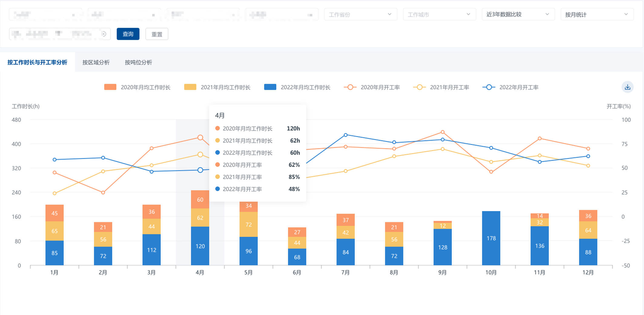
Task: Switch to the 按吨位分析 tab
Action: (x=138, y=62)
